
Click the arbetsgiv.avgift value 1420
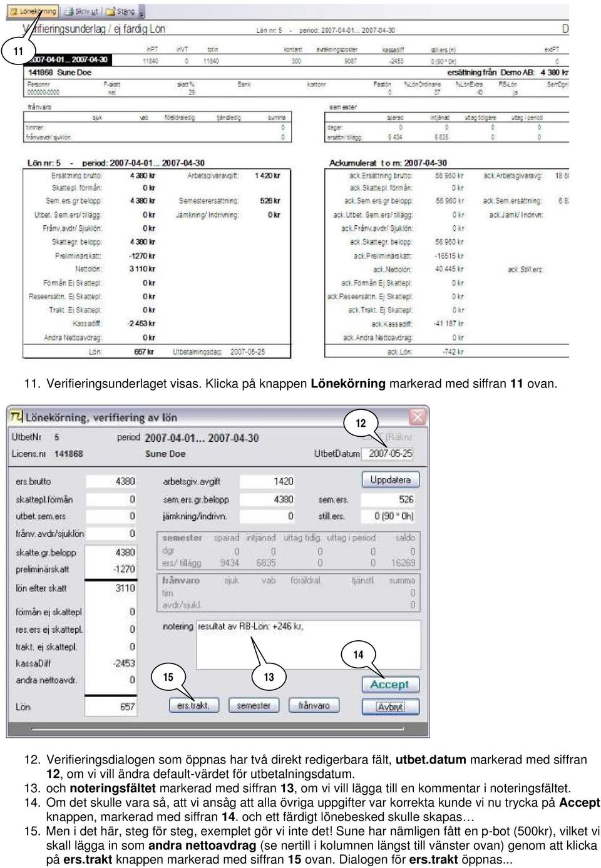(x=267, y=481)
